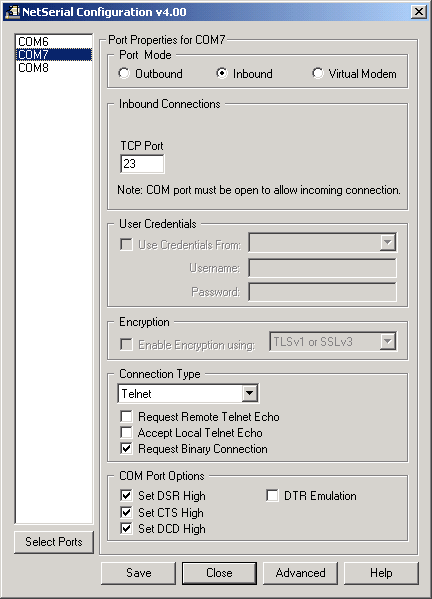This screenshot has width=432, height=599.
Task: Click the TCP Port input field
Action: pos(142,164)
